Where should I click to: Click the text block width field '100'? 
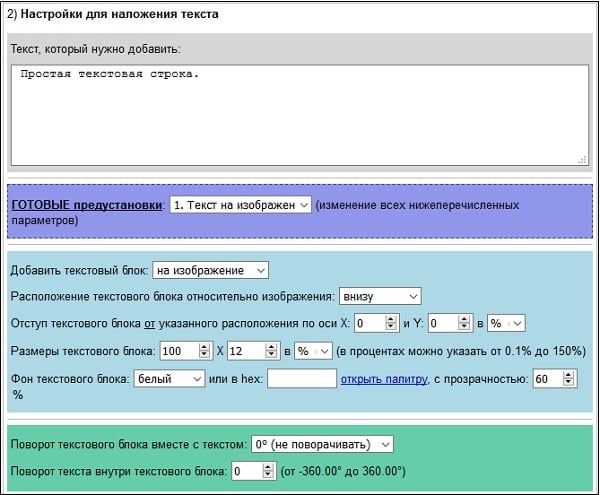tap(180, 351)
